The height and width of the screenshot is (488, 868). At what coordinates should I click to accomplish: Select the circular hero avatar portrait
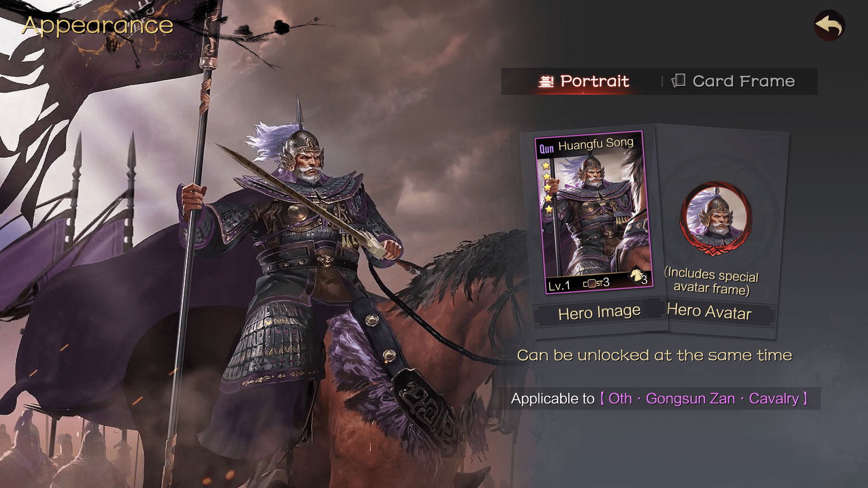click(x=717, y=217)
